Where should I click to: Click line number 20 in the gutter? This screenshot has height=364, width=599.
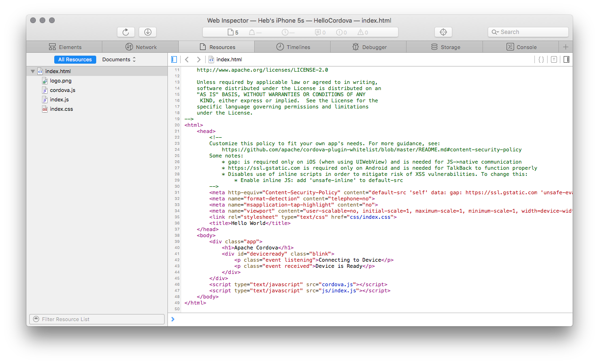tap(177, 125)
